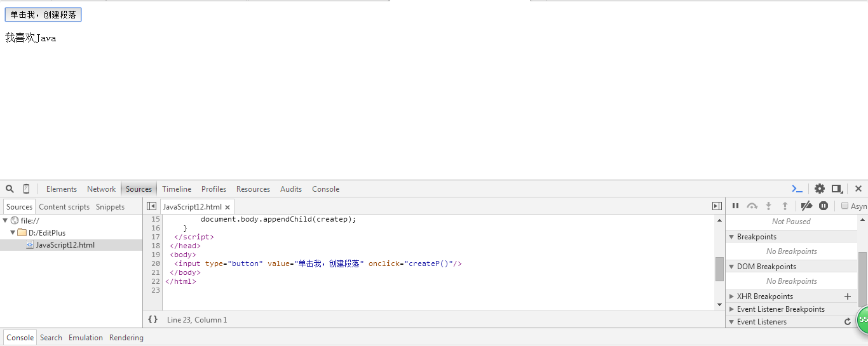
Task: Click the debugger sidebar scrollbar thumb
Action: pyautogui.click(x=863, y=278)
